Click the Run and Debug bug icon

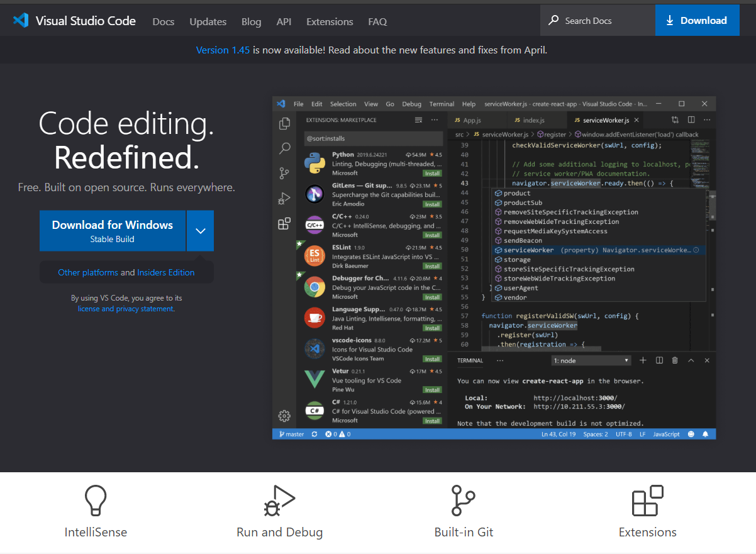tap(279, 501)
